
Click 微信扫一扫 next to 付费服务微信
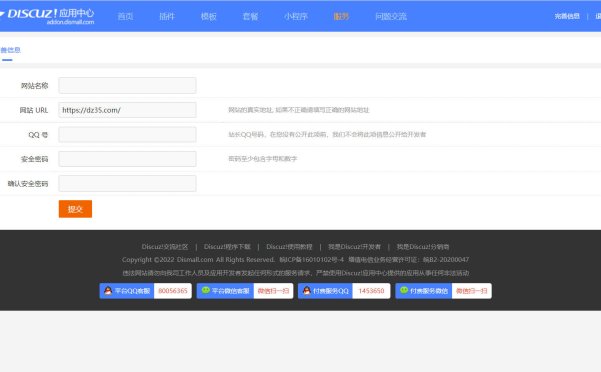point(471,291)
